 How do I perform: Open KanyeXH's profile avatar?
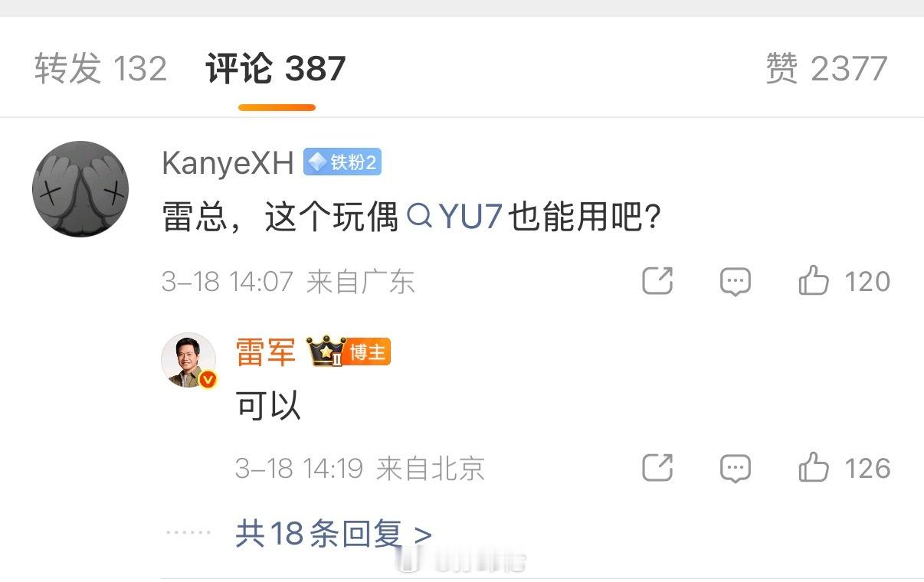[x=80, y=188]
